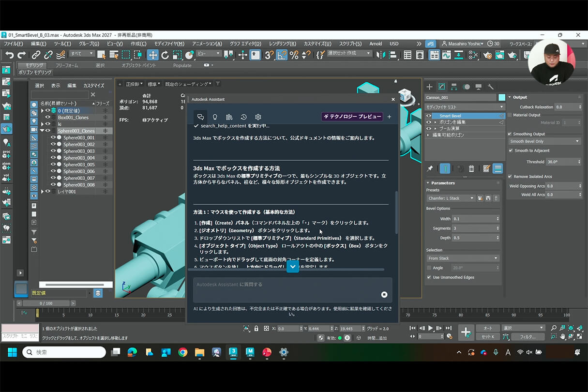Open the Hierarchy tab in command panel
588x392 pixels.
click(454, 87)
